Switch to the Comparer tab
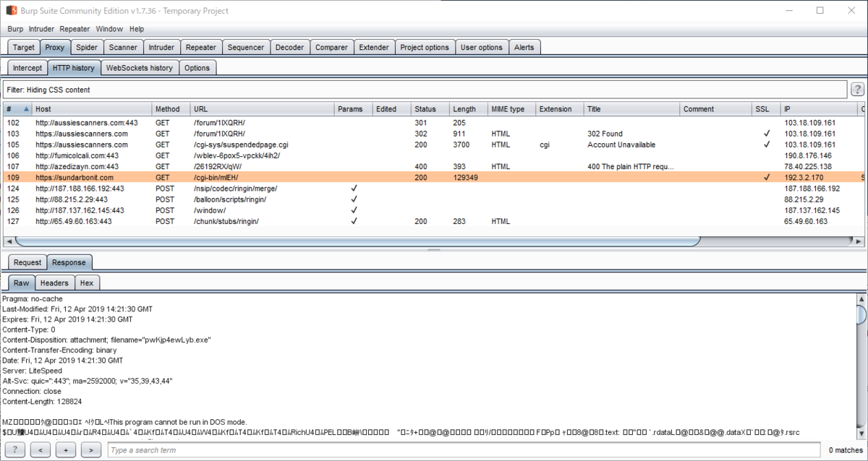 point(331,47)
